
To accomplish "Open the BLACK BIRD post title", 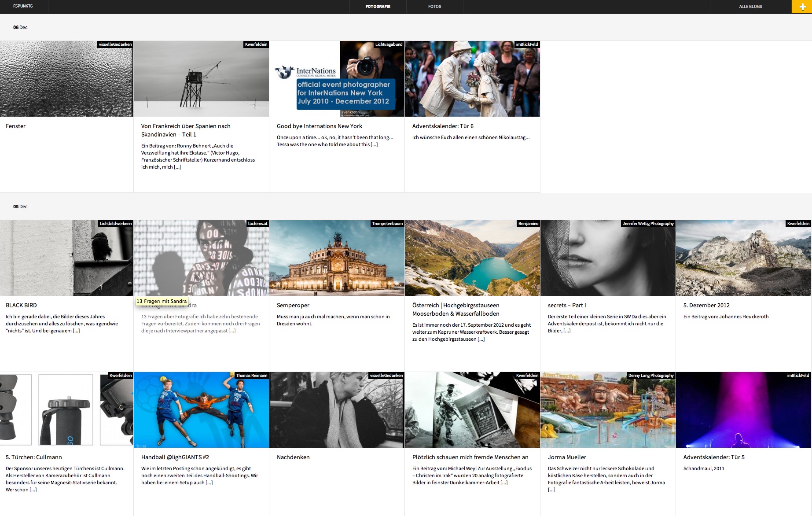I will point(21,306).
